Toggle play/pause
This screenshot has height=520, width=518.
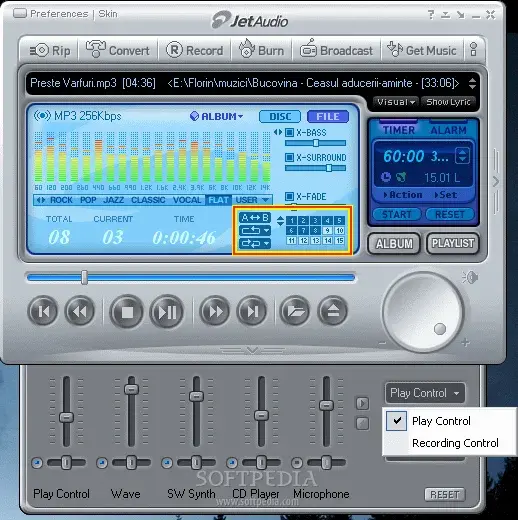point(167,312)
